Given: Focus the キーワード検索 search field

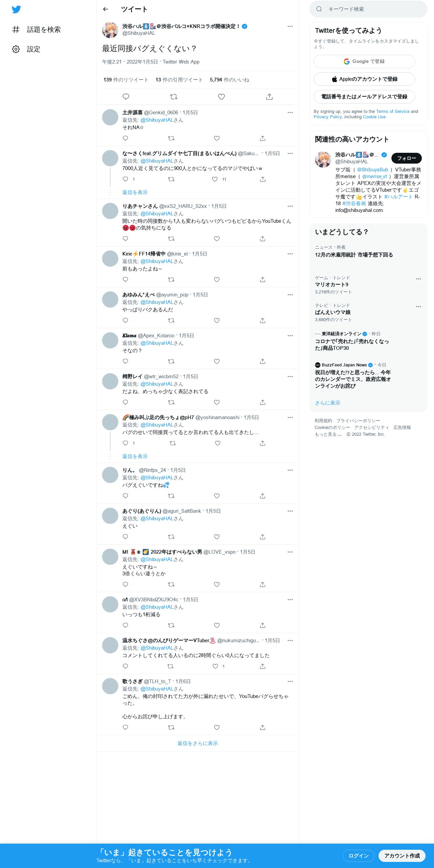Looking at the screenshot, I should tap(368, 9).
